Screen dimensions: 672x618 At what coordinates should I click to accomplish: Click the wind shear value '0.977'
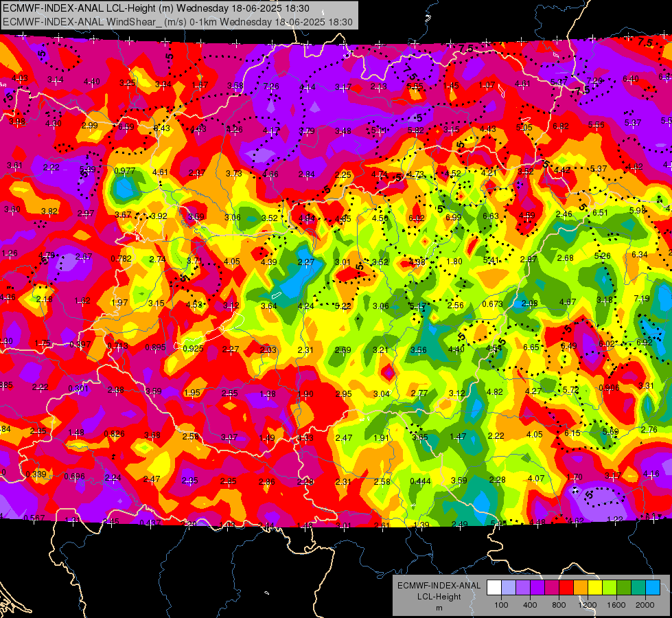pyautogui.click(x=125, y=171)
